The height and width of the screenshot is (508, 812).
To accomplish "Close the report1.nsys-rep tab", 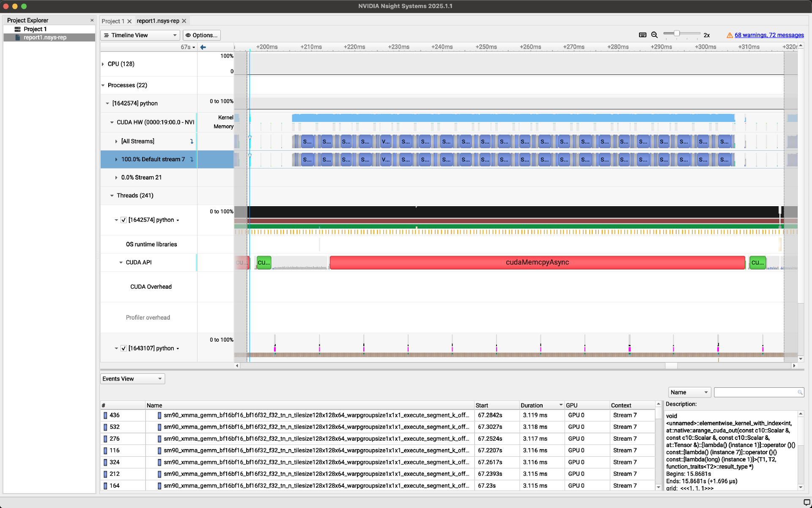I will point(184,21).
